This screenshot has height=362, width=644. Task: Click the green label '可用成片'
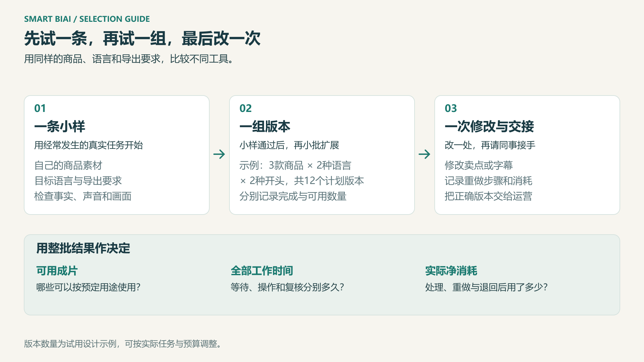point(57,271)
